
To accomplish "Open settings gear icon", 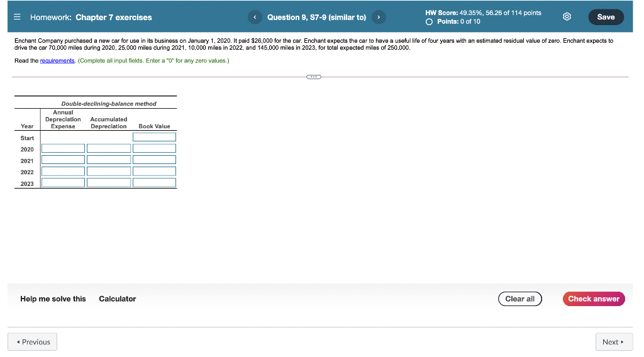I will coord(567,17).
